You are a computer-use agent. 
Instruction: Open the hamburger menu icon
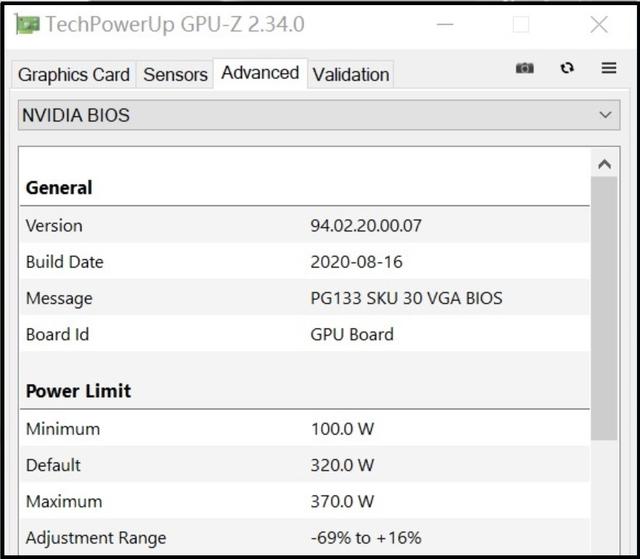[x=609, y=68]
